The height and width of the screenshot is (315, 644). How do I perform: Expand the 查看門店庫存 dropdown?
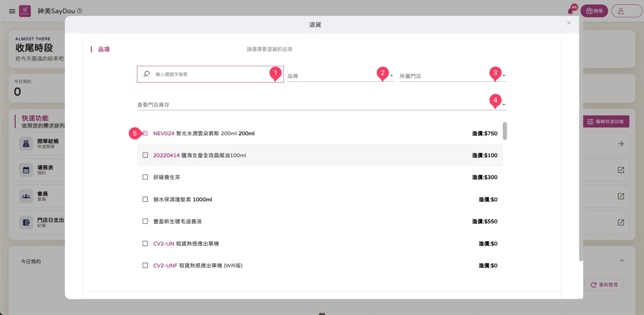pyautogui.click(x=321, y=105)
